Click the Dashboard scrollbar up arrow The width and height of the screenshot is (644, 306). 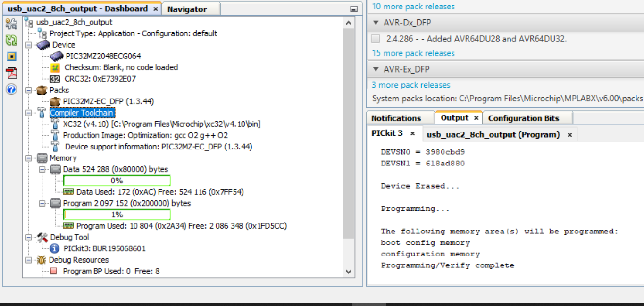pyautogui.click(x=349, y=23)
